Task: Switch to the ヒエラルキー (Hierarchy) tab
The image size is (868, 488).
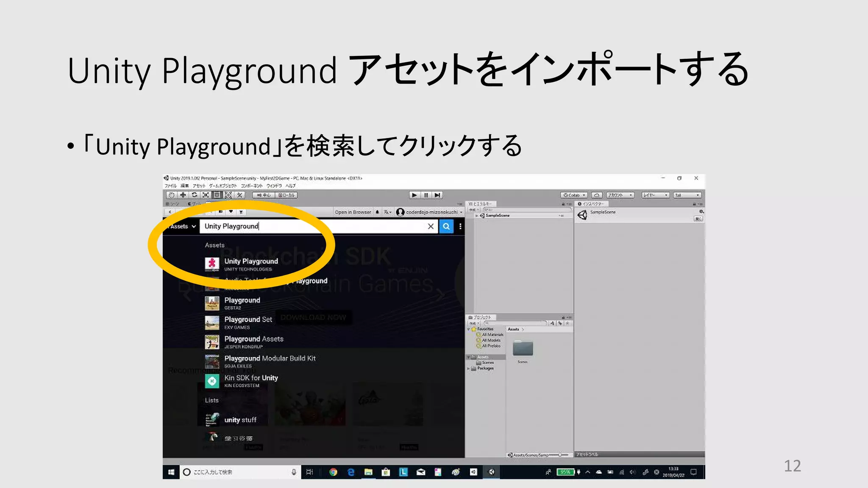Action: [481, 204]
